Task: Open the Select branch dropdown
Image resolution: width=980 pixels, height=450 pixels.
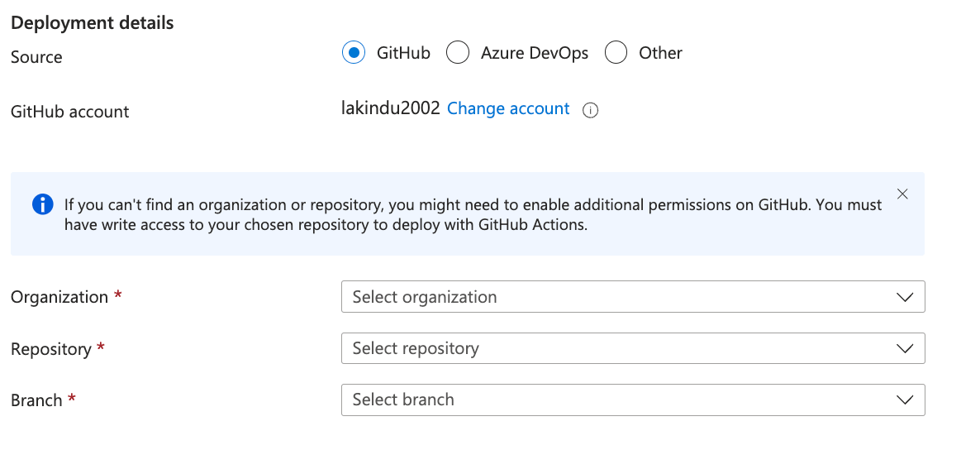Action: click(x=632, y=400)
